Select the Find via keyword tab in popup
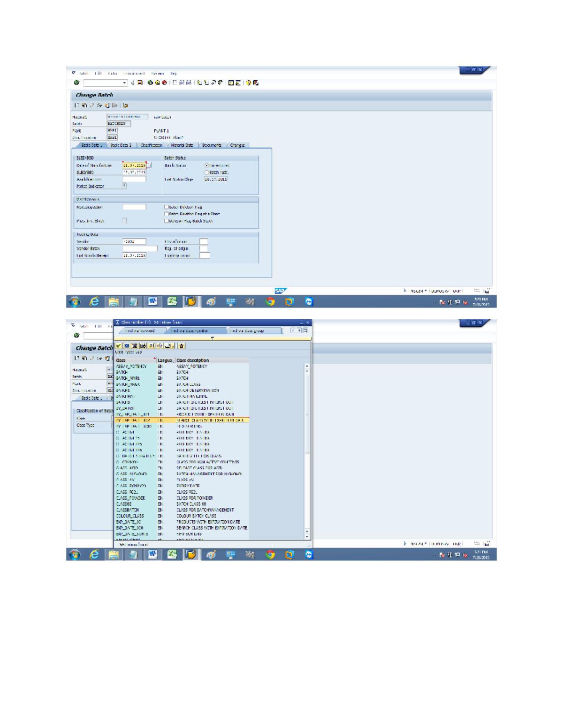The width and height of the screenshot is (563, 728). 140,331
